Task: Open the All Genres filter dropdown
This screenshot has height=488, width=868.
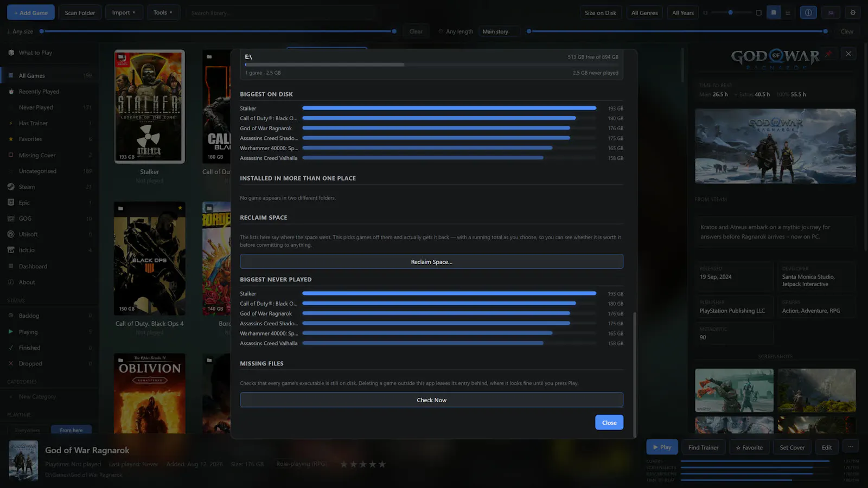Action: coord(644,12)
